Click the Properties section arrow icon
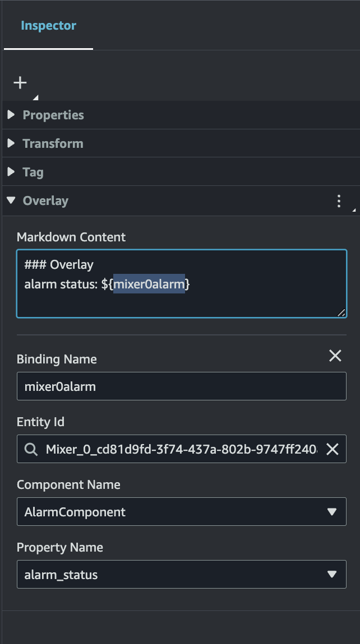360x644 pixels. point(11,115)
